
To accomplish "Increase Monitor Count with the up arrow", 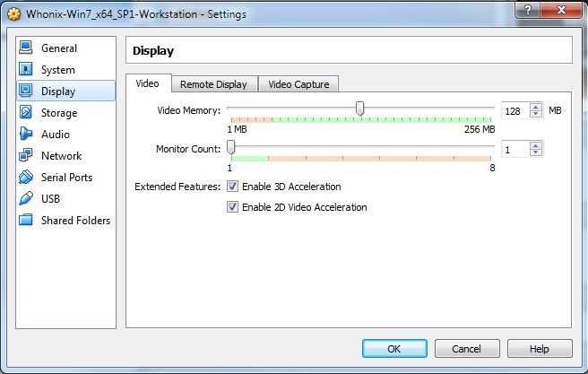I will [x=536, y=145].
